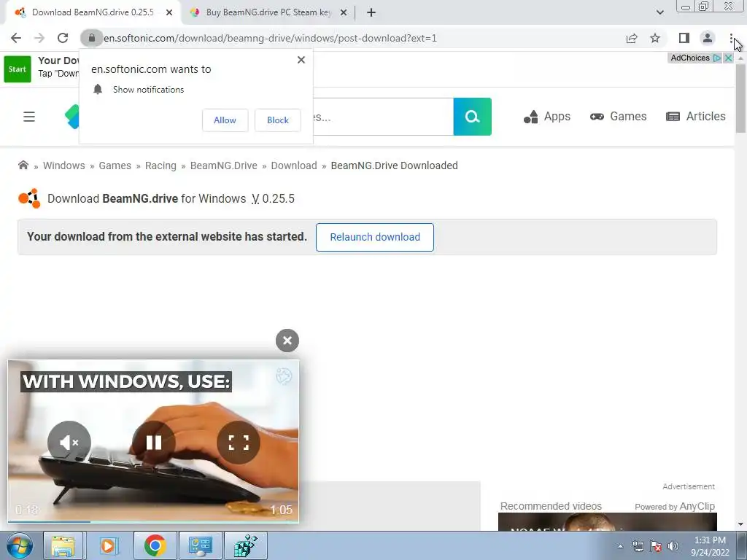
Task: Open the media player taskbar icon
Action: point(108,545)
